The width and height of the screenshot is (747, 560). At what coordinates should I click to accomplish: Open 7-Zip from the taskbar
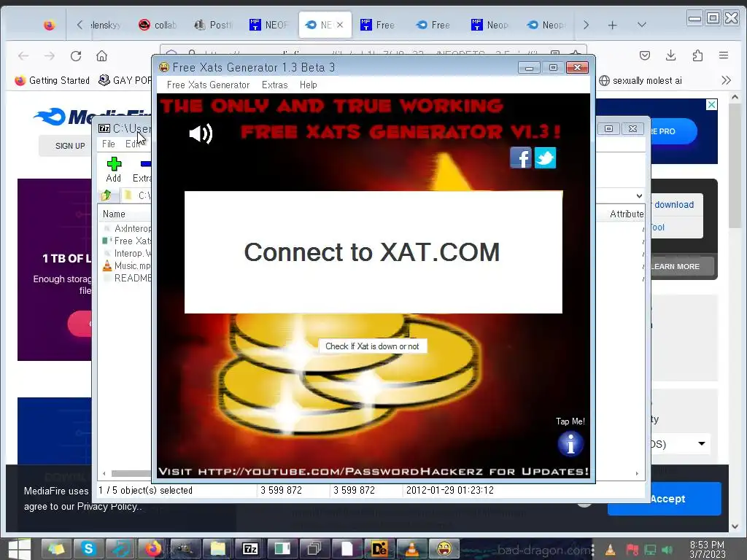click(x=250, y=548)
